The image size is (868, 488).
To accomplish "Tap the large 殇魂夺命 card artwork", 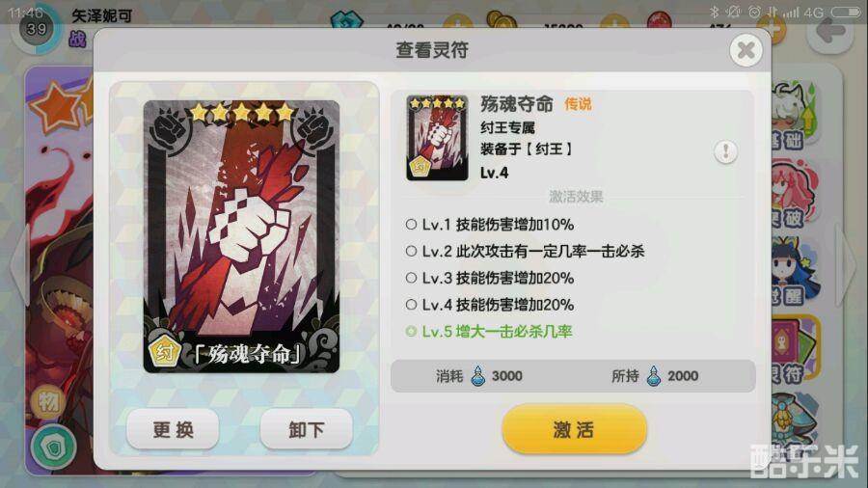I will [241, 236].
